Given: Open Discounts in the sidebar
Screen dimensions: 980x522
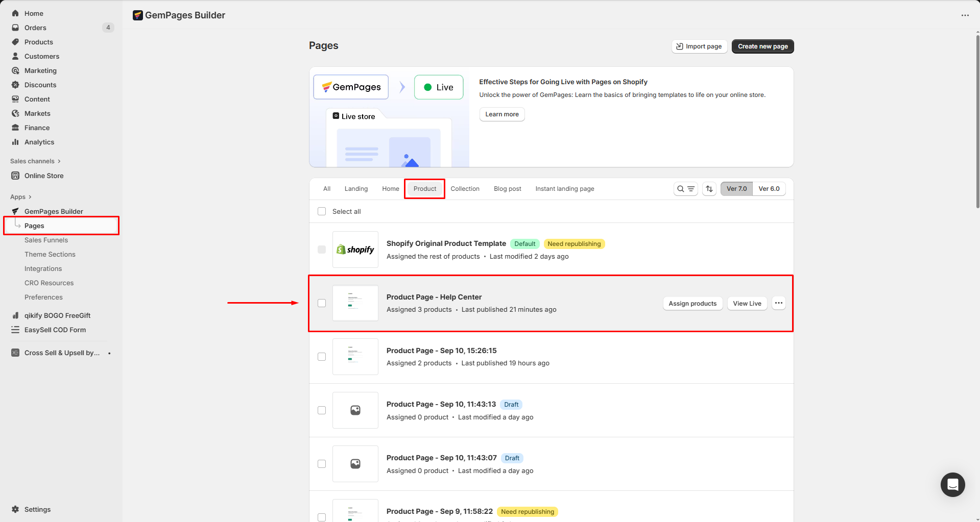Looking at the screenshot, I should [40, 85].
